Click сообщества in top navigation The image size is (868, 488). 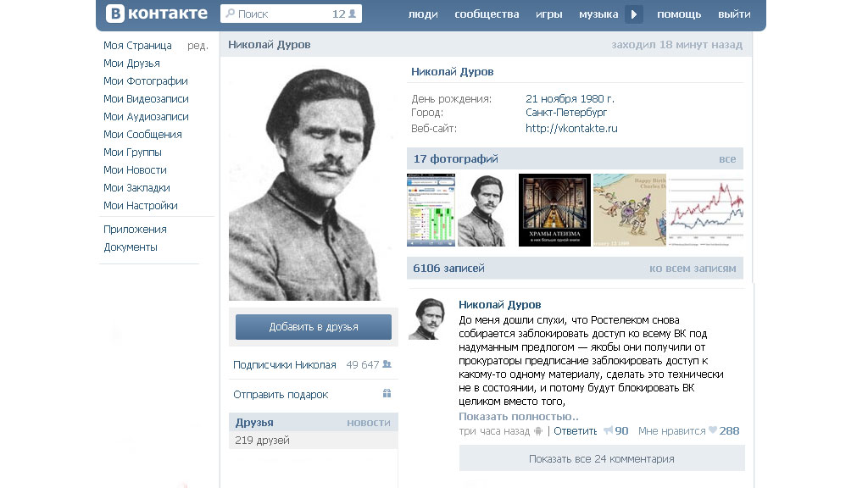tap(487, 14)
